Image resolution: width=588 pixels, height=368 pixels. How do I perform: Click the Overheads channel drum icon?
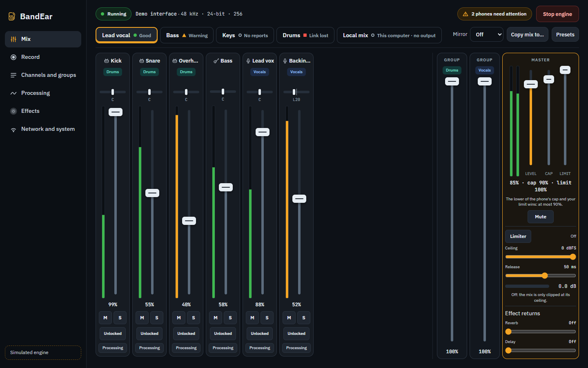(x=175, y=61)
